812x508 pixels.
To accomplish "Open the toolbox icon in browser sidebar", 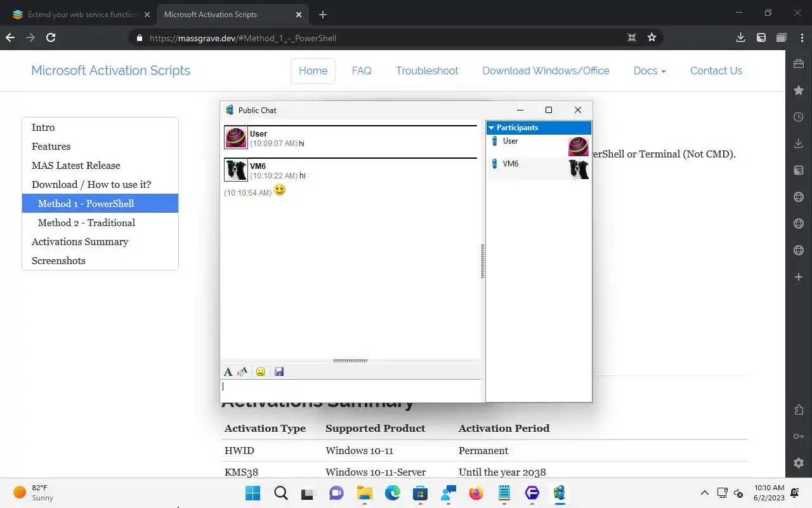I will (x=799, y=63).
